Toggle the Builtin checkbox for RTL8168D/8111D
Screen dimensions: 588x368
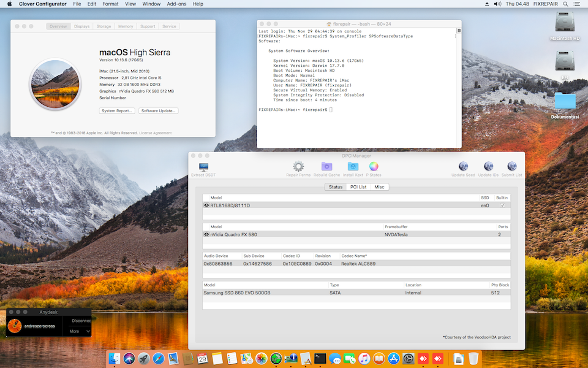[x=503, y=205]
